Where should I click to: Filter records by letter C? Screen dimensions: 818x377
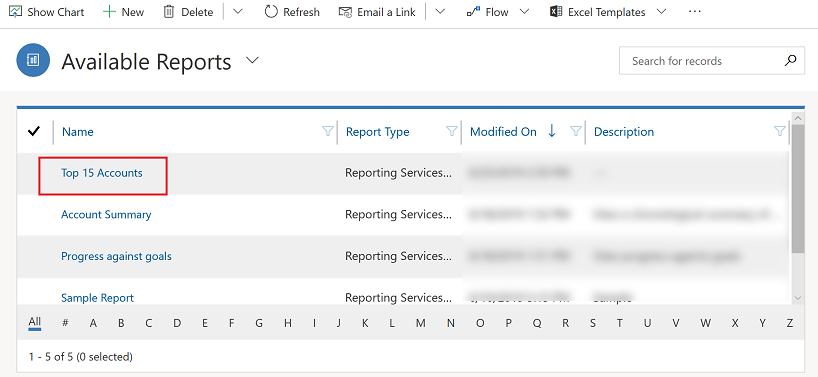click(149, 323)
